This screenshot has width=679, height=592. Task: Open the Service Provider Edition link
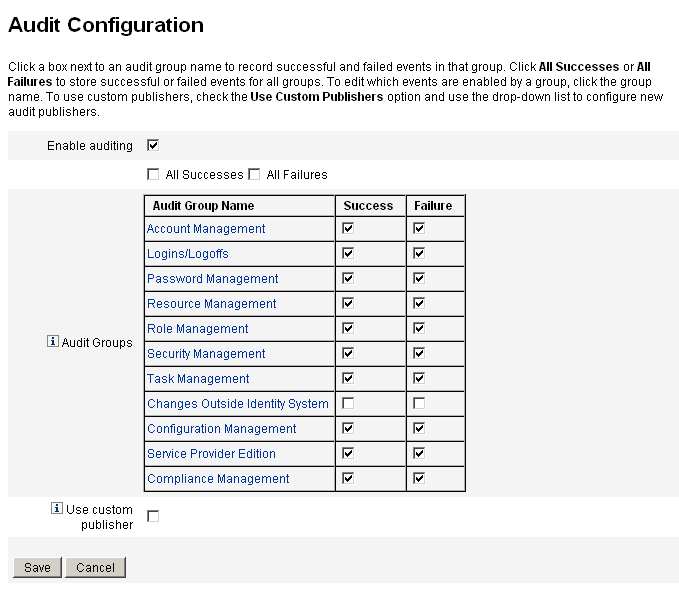tap(211, 454)
